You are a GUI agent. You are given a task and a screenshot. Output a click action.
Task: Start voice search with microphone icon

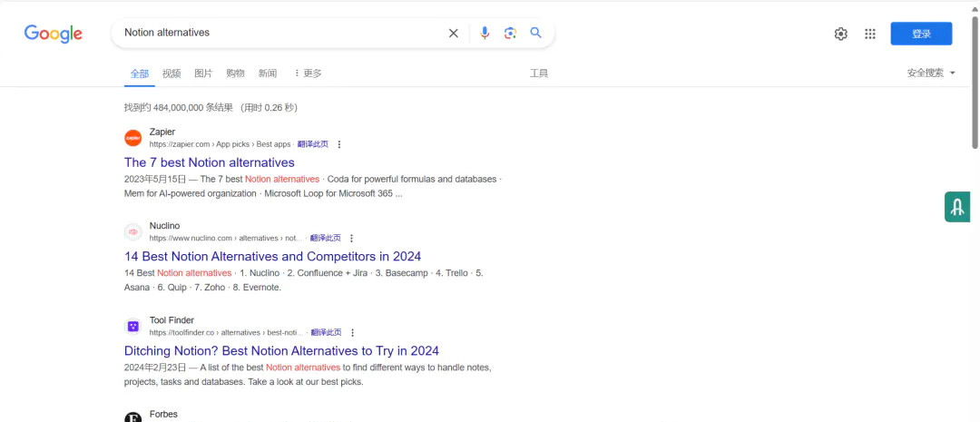click(x=485, y=34)
